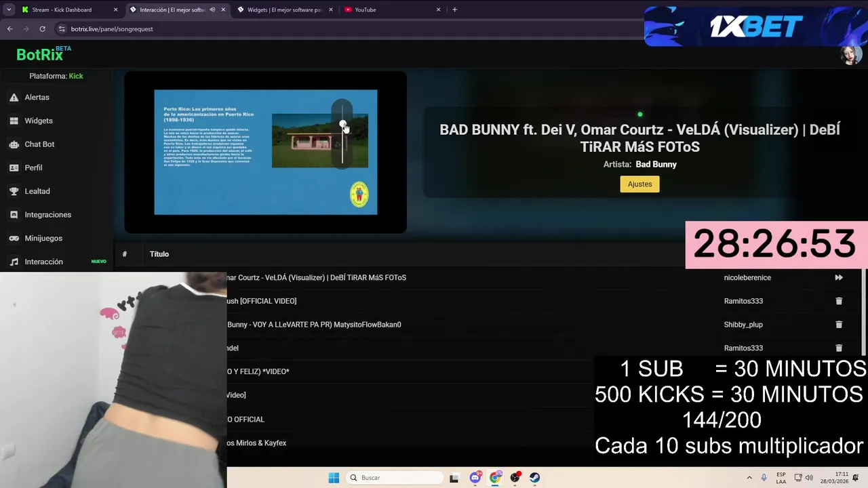
Task: Open Windows Start menu
Action: pyautogui.click(x=334, y=478)
